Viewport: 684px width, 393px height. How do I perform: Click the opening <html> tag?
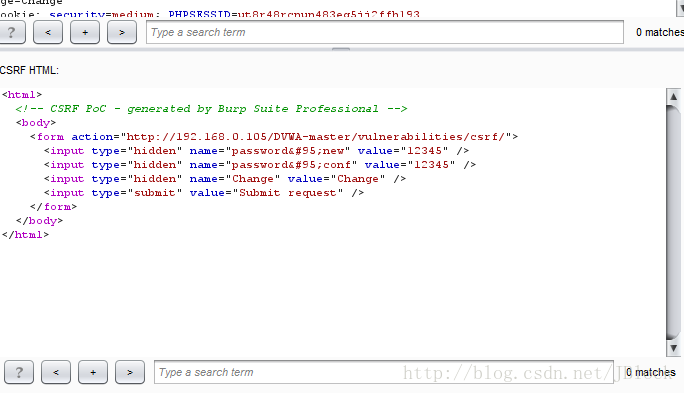coord(22,95)
